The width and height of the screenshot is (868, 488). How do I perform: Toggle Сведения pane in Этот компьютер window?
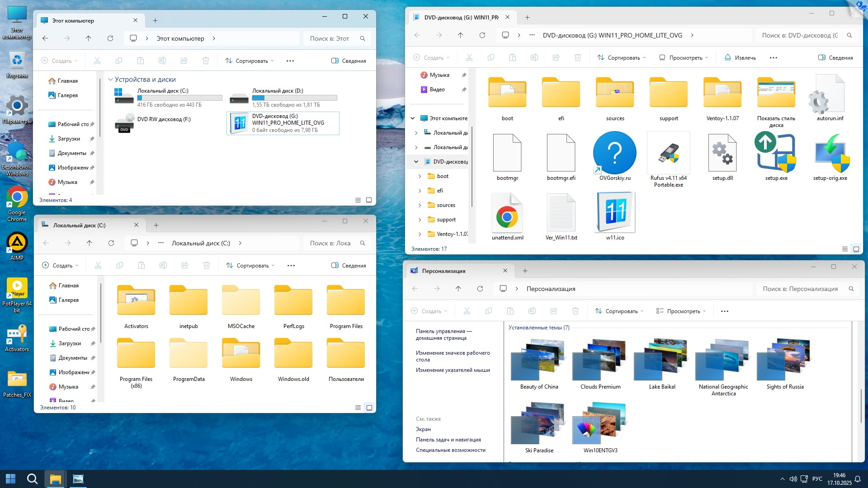tap(349, 61)
